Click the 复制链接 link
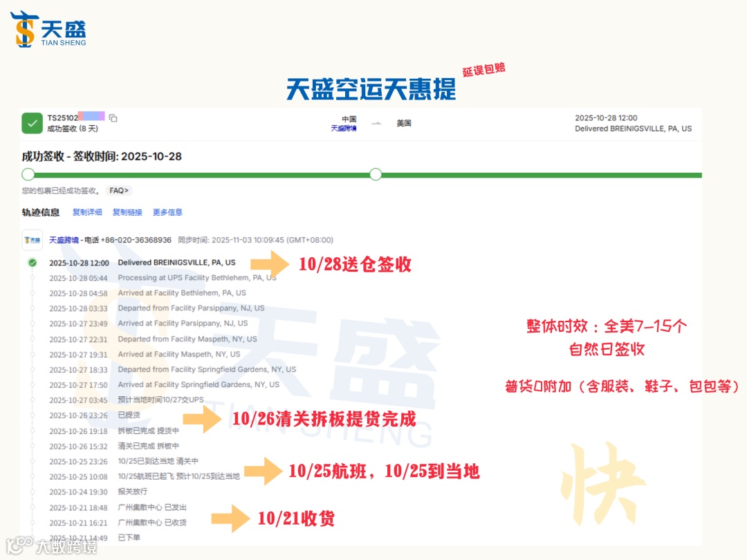This screenshot has width=747, height=560. click(x=127, y=212)
